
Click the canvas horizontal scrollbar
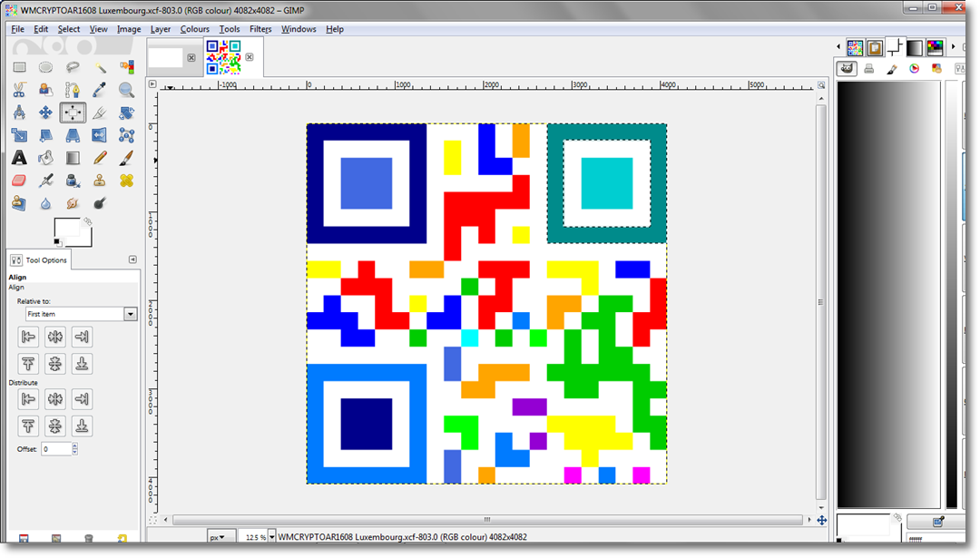click(487, 520)
